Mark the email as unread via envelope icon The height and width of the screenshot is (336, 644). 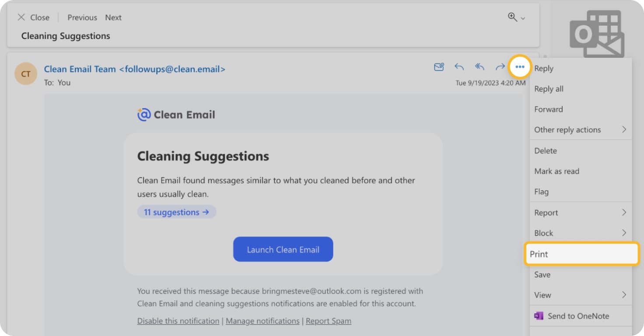[x=438, y=67]
